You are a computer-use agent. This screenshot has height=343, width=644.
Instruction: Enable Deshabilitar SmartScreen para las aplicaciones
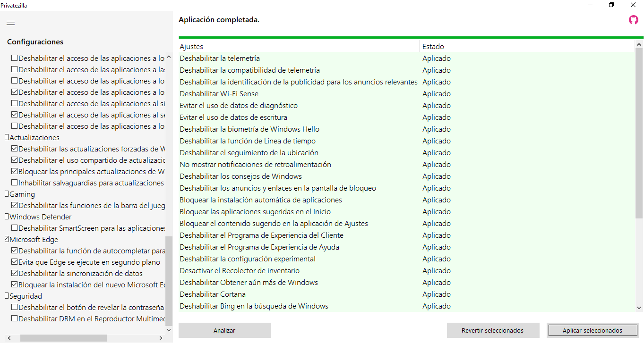click(15, 228)
